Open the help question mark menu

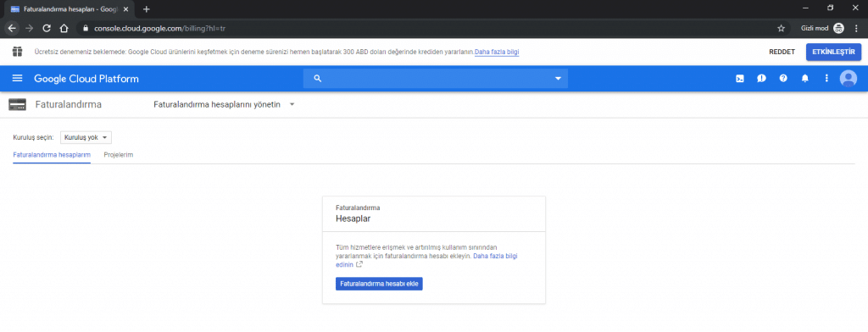(x=783, y=79)
